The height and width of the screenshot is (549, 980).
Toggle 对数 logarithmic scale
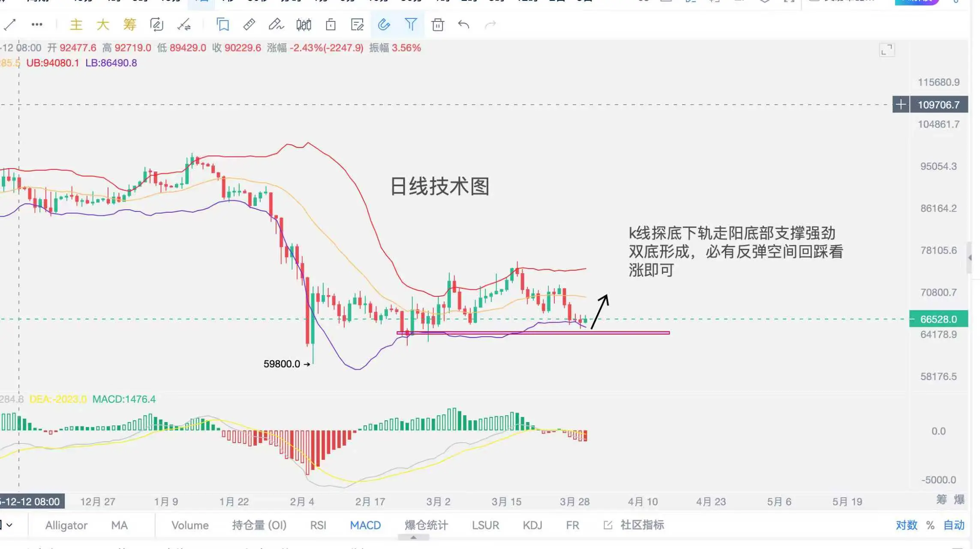906,525
